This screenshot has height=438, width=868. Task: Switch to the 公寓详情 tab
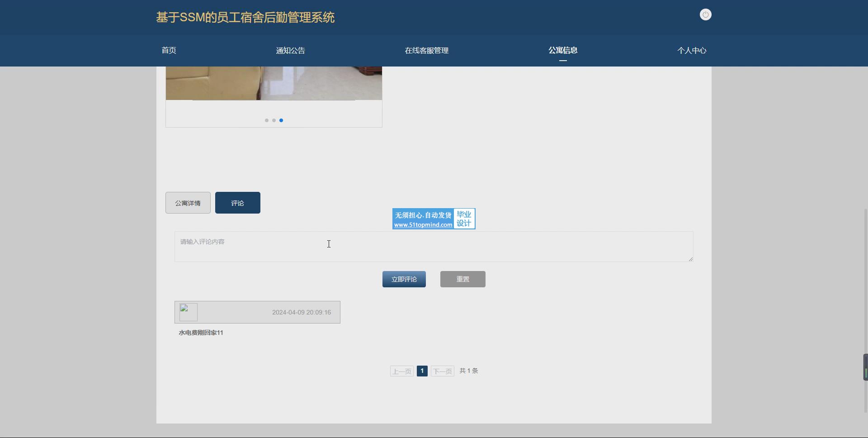188,203
